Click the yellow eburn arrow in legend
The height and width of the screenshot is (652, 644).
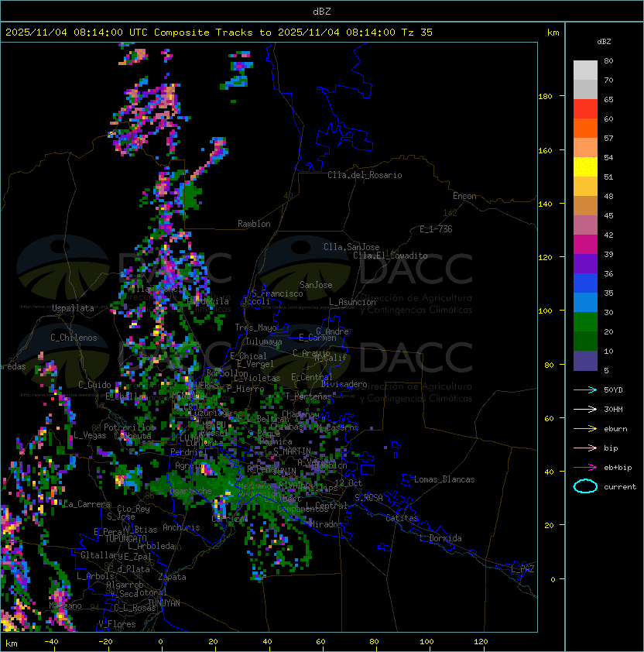coord(585,429)
